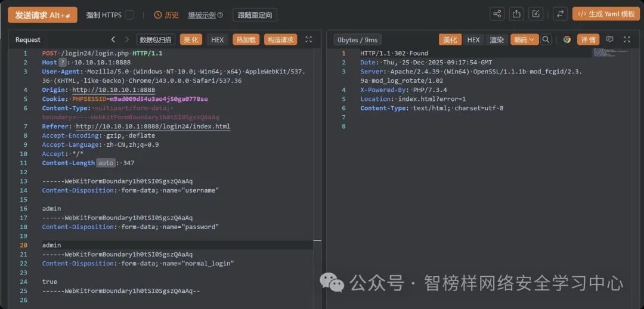This screenshot has width=644, height=309.
Task: Open the 历史 history clock icon
Action: tap(157, 15)
